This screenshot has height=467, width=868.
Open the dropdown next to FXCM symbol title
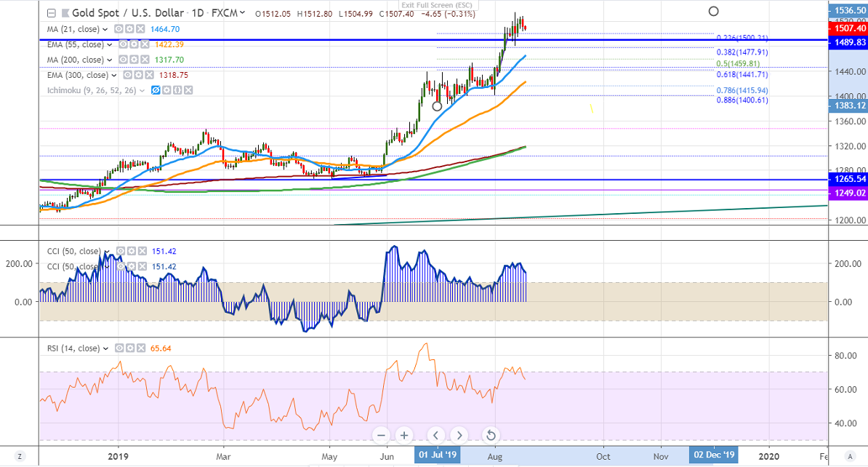point(241,13)
